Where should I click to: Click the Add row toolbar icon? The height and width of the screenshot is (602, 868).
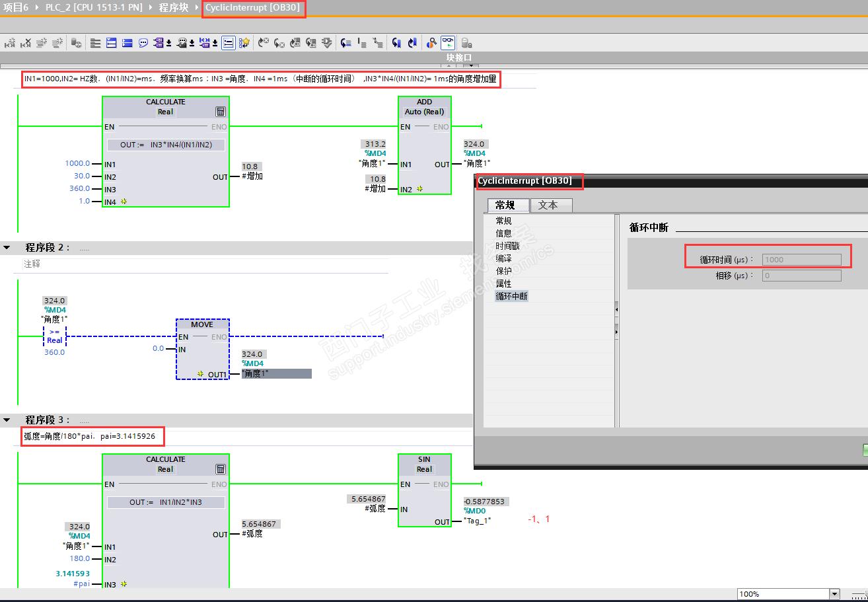[57, 43]
